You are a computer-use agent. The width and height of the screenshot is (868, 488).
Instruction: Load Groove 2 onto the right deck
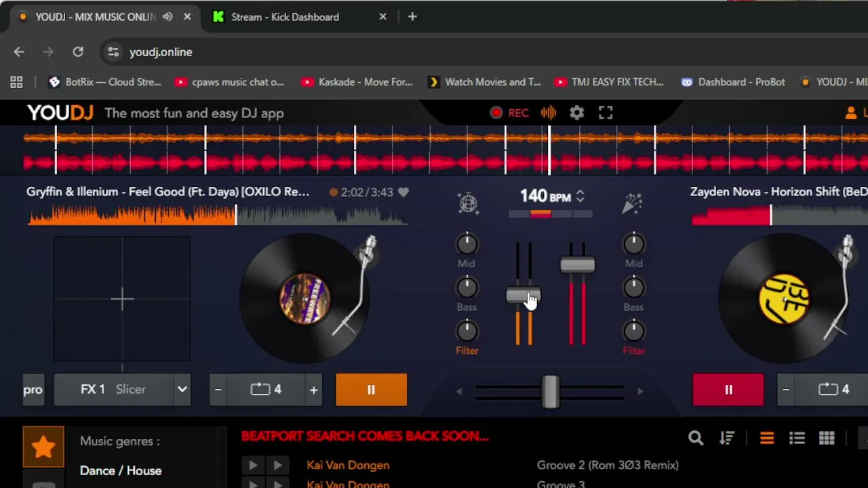pos(277,465)
